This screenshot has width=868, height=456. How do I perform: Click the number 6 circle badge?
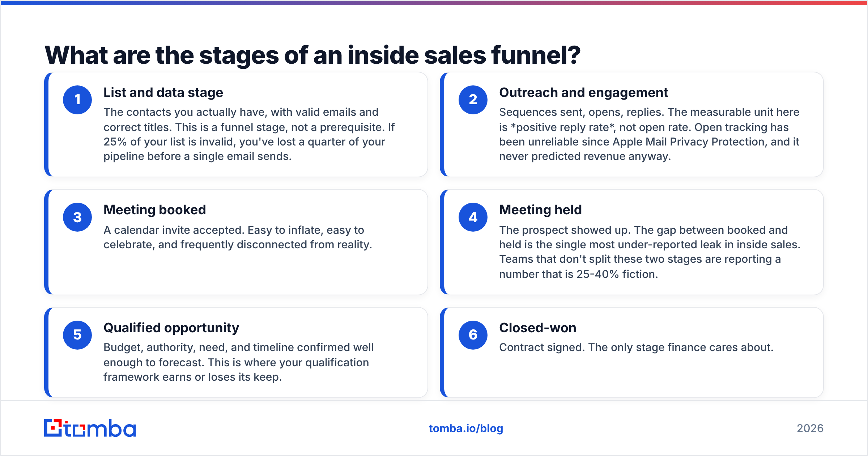pos(473,335)
